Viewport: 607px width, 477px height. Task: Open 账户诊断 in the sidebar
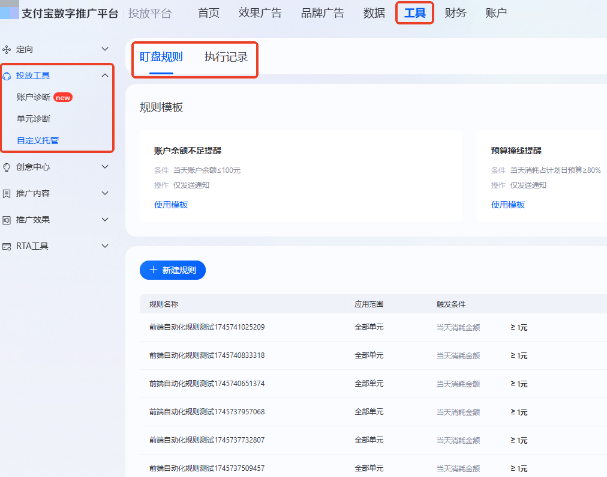(33, 97)
